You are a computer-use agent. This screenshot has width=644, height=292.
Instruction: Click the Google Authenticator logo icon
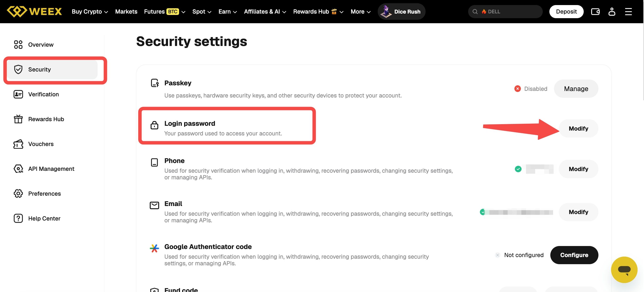(154, 248)
